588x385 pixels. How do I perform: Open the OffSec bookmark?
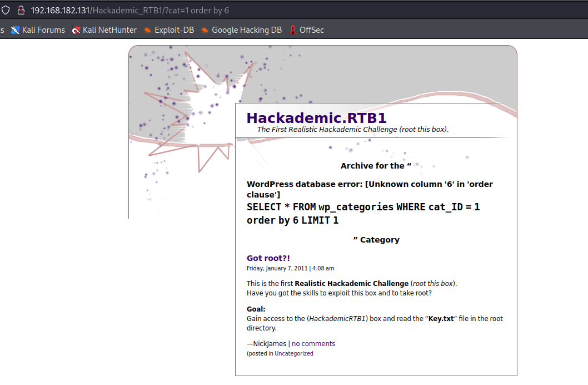click(x=306, y=30)
